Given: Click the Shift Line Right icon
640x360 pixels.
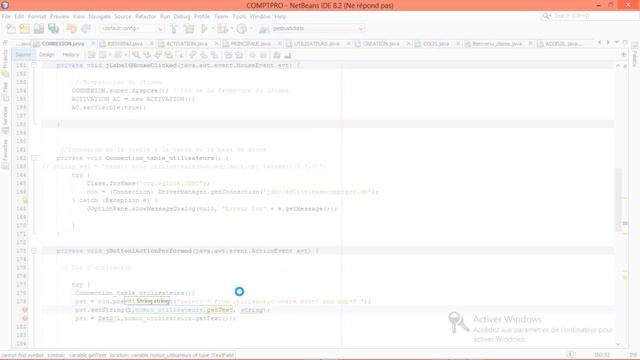Looking at the screenshot, I should click(239, 55).
